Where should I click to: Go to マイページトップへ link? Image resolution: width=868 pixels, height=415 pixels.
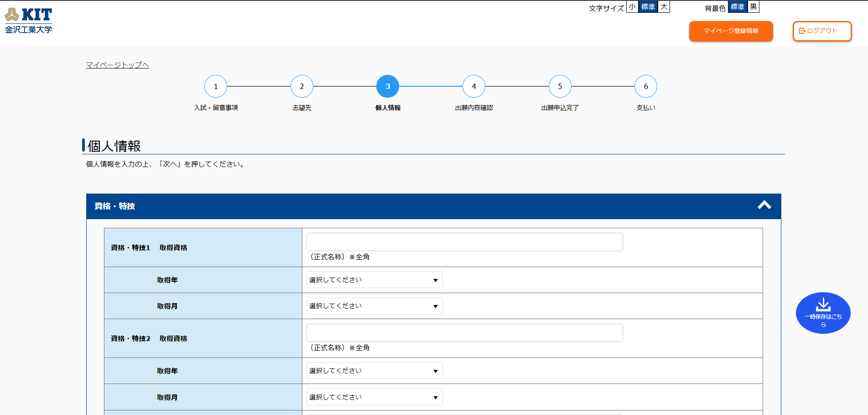click(x=118, y=65)
